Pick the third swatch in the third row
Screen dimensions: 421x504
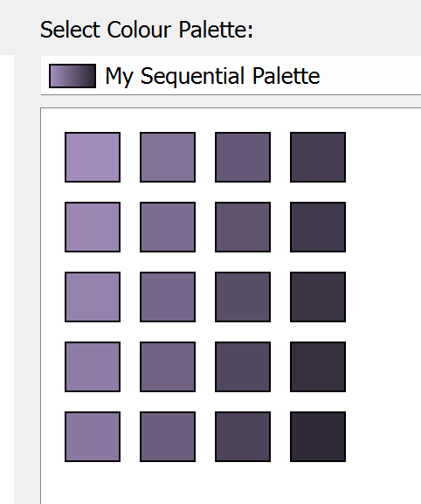(x=243, y=297)
